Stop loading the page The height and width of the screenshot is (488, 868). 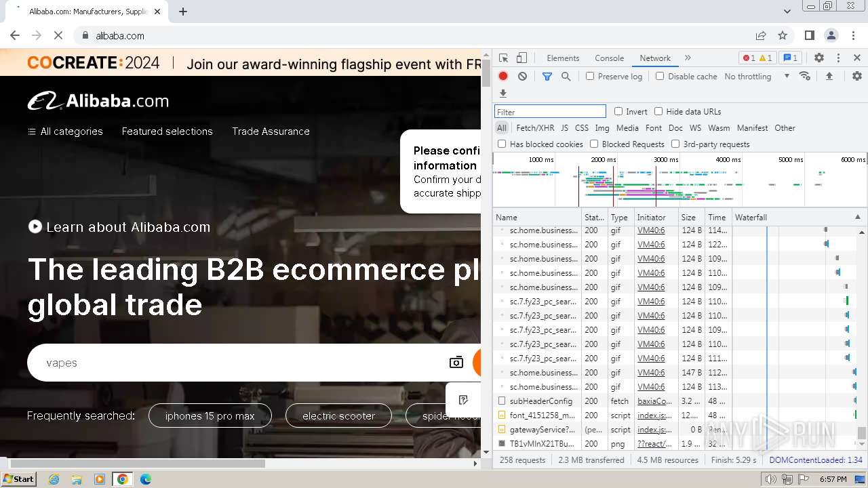[58, 35]
